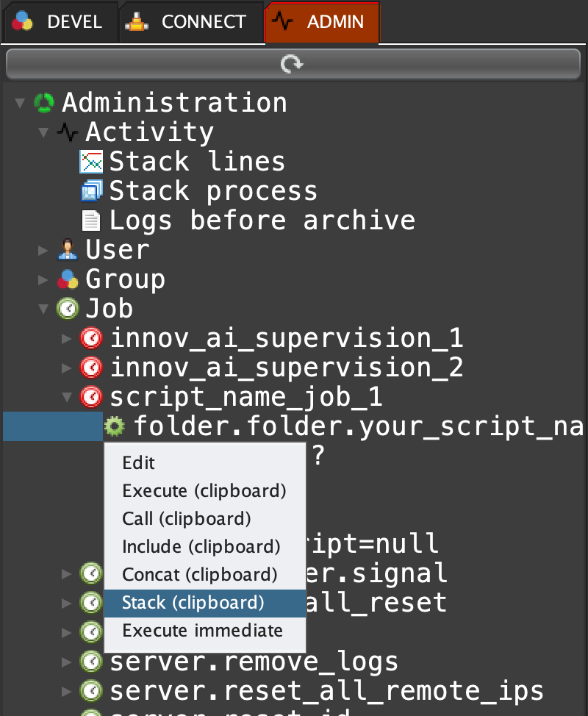Click the red clock icon of innov_ai_supervision_1
Image resolution: width=588 pixels, height=716 pixels.
coord(91,338)
